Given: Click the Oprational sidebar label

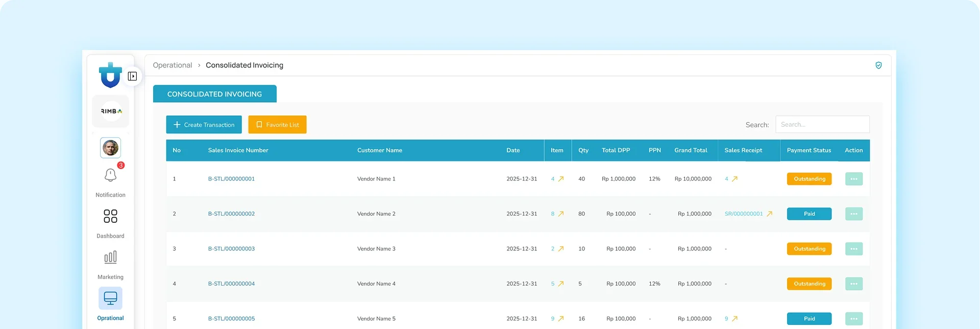Looking at the screenshot, I should click(x=110, y=318).
